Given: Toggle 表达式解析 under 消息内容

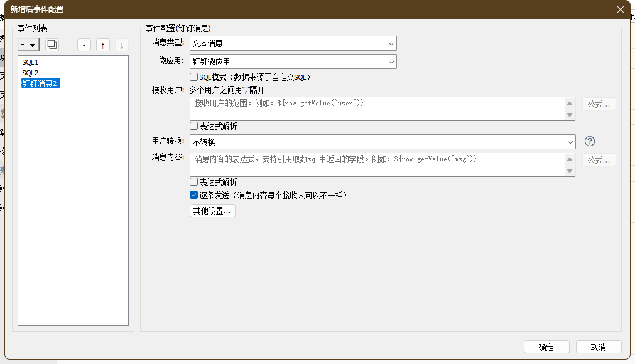Looking at the screenshot, I should pos(194,182).
